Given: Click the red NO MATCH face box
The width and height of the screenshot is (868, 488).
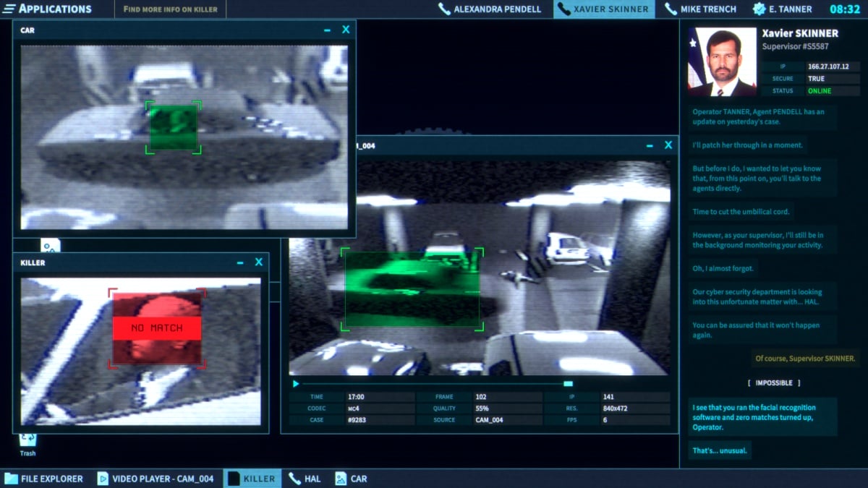Looking at the screenshot, I should (x=157, y=328).
